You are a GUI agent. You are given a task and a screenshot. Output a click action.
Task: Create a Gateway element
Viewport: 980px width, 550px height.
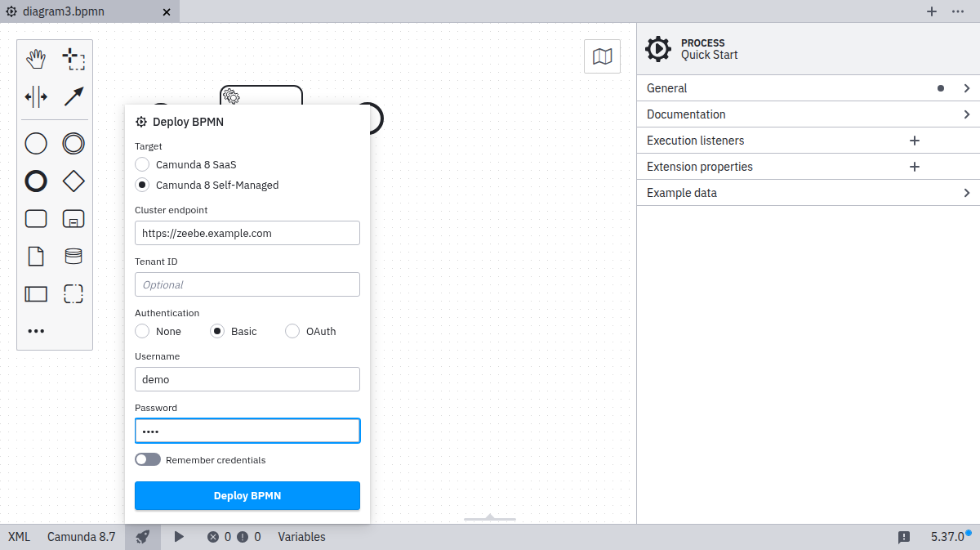pyautogui.click(x=73, y=181)
